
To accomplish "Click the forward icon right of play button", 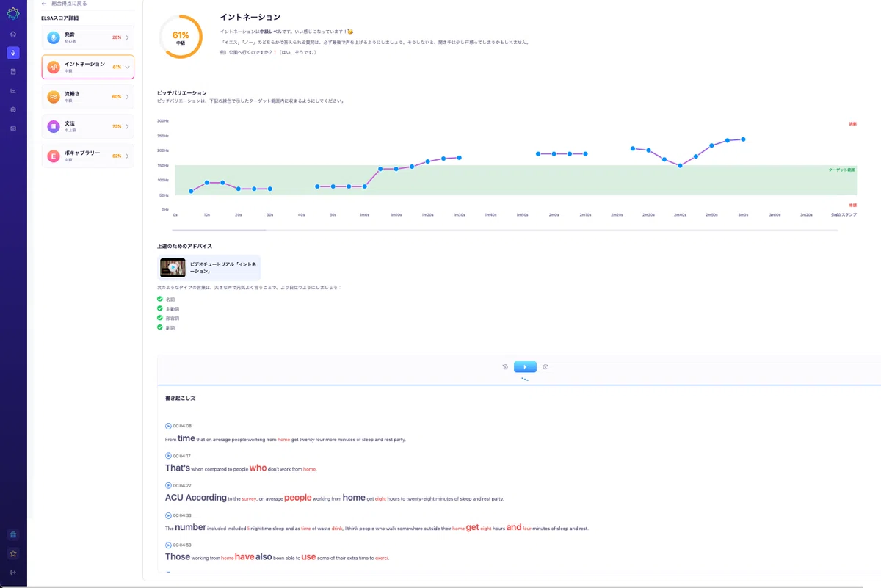I will click(x=545, y=367).
